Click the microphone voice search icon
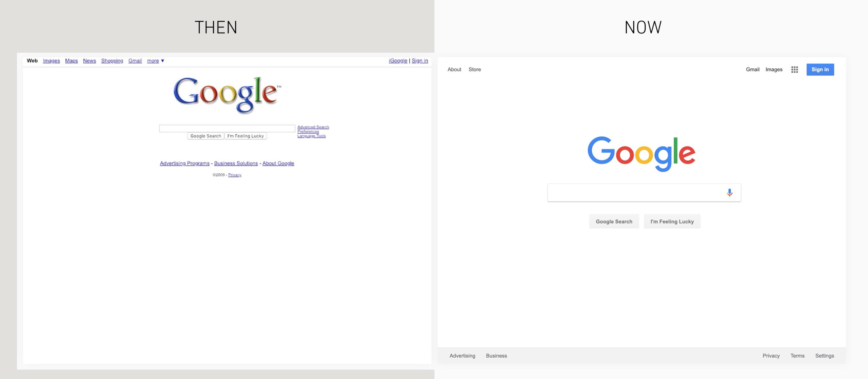Image resolution: width=868 pixels, height=379 pixels. point(729,192)
